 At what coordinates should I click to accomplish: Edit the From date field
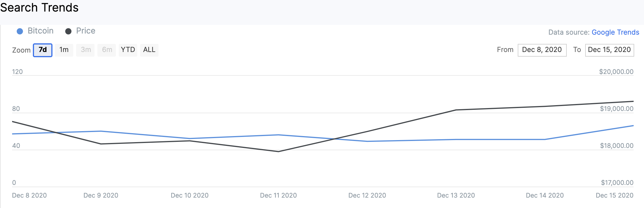click(542, 50)
